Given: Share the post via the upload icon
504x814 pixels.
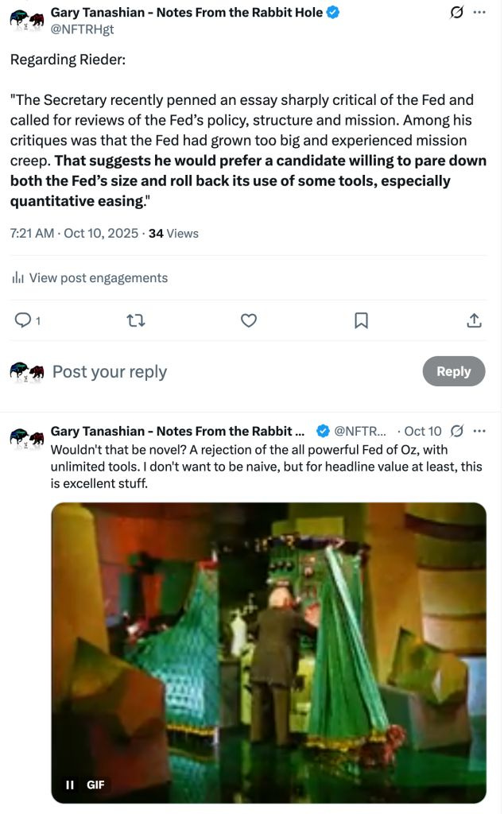Looking at the screenshot, I should pos(474,320).
